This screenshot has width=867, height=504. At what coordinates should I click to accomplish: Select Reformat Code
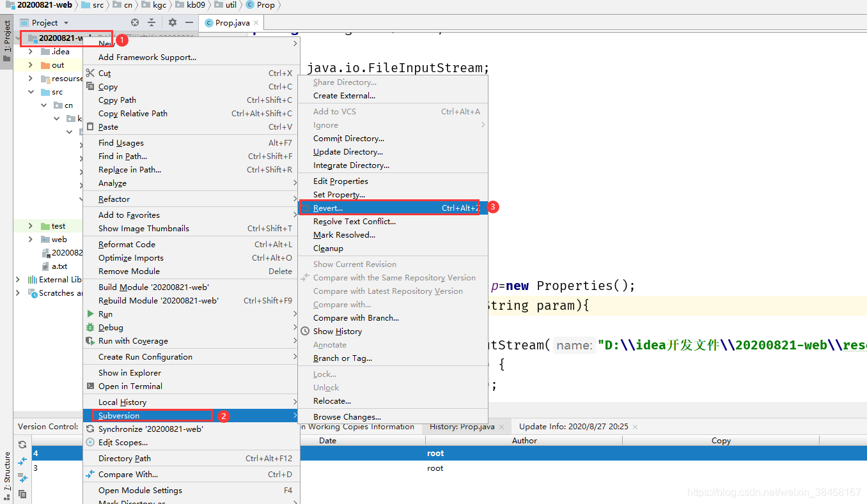[x=191, y=244]
